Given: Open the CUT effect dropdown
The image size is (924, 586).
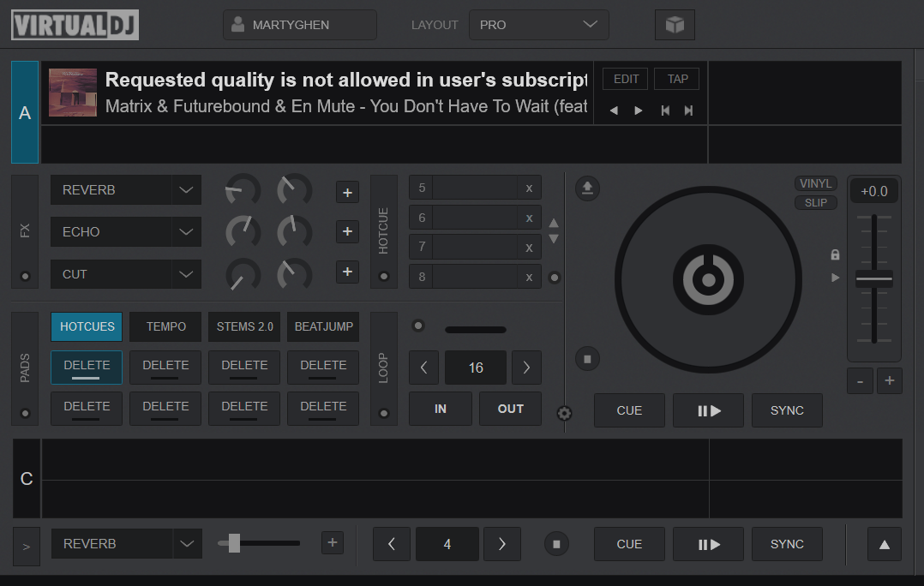Looking at the screenshot, I should [x=125, y=274].
